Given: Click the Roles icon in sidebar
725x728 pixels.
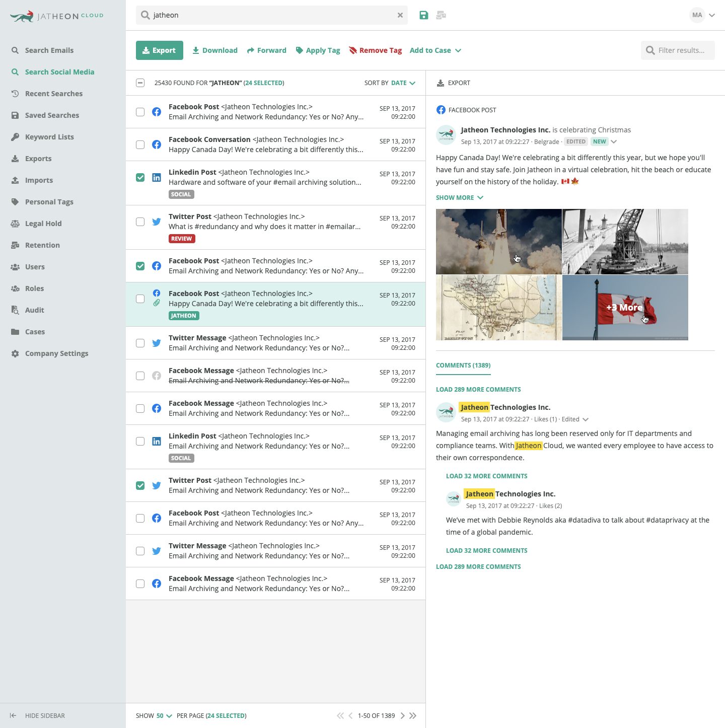Looking at the screenshot, I should [x=15, y=288].
